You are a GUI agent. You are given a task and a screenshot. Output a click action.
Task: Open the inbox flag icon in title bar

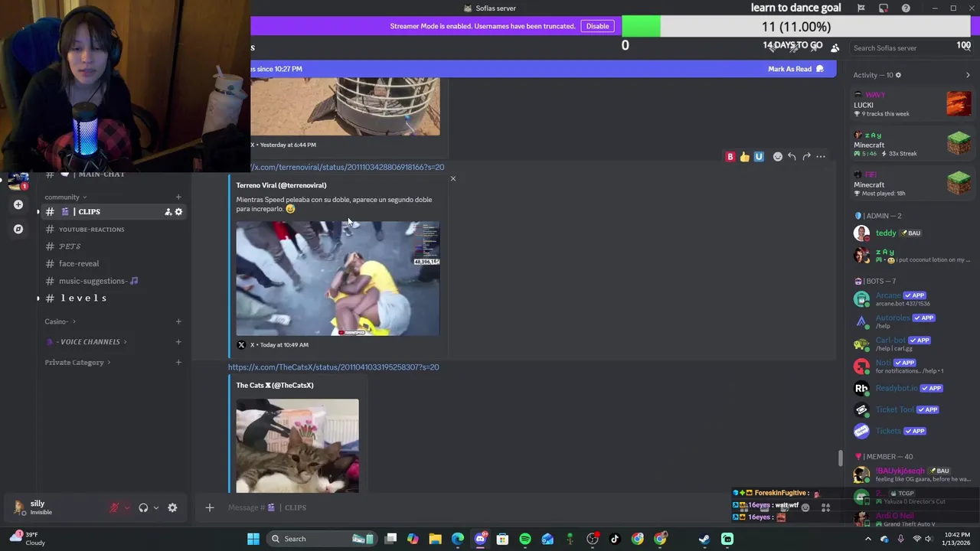click(861, 8)
